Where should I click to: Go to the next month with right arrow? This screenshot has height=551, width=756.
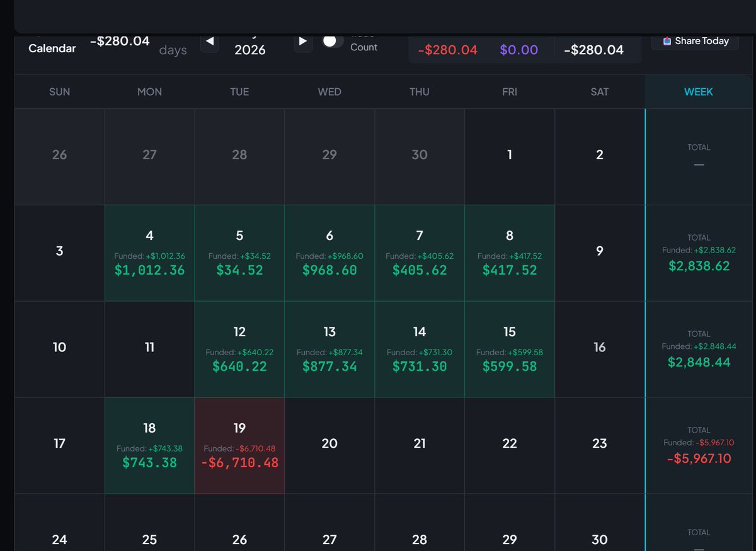point(303,42)
